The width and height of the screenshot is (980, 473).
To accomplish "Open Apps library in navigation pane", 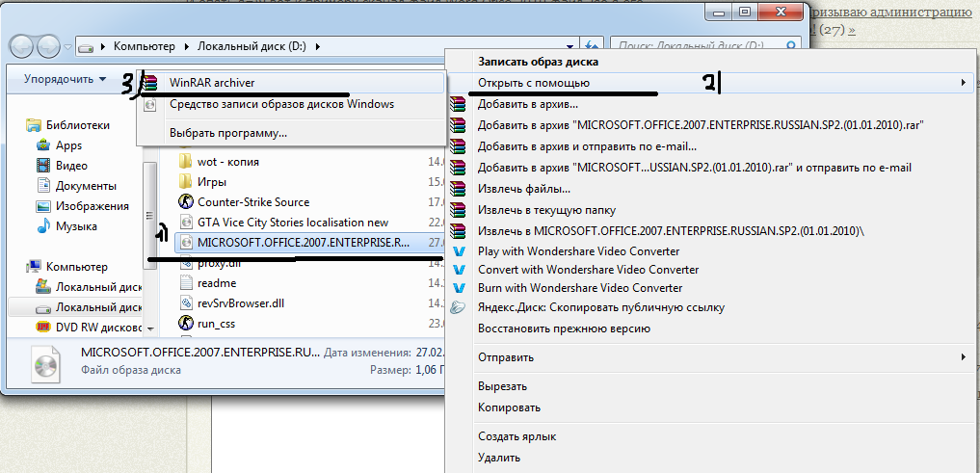I will coord(68,145).
